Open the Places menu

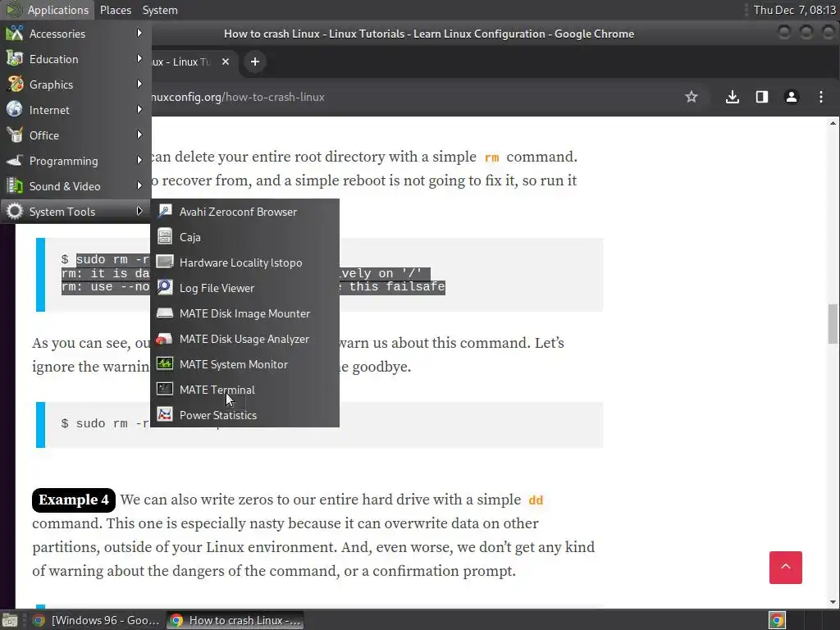point(115,10)
